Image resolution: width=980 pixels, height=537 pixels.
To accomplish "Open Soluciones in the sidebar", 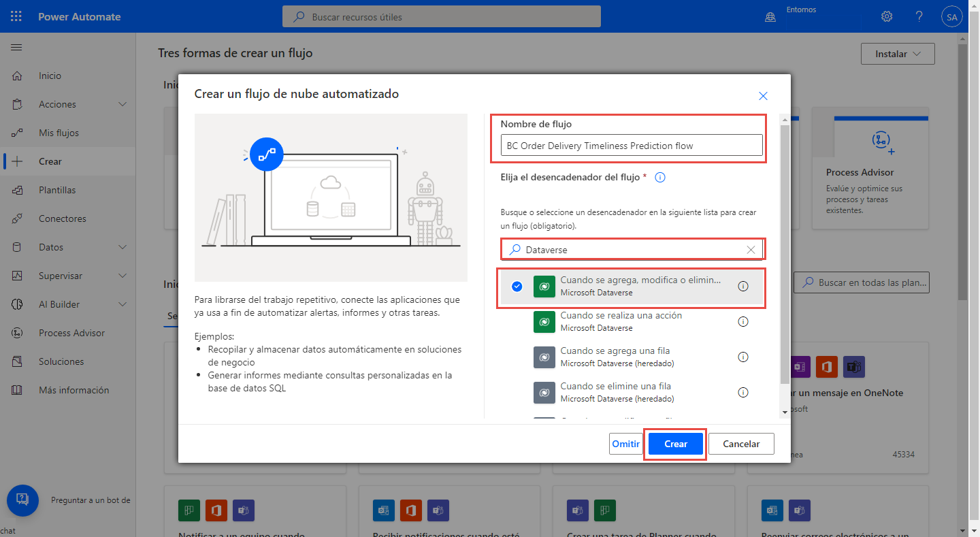I will (68, 361).
